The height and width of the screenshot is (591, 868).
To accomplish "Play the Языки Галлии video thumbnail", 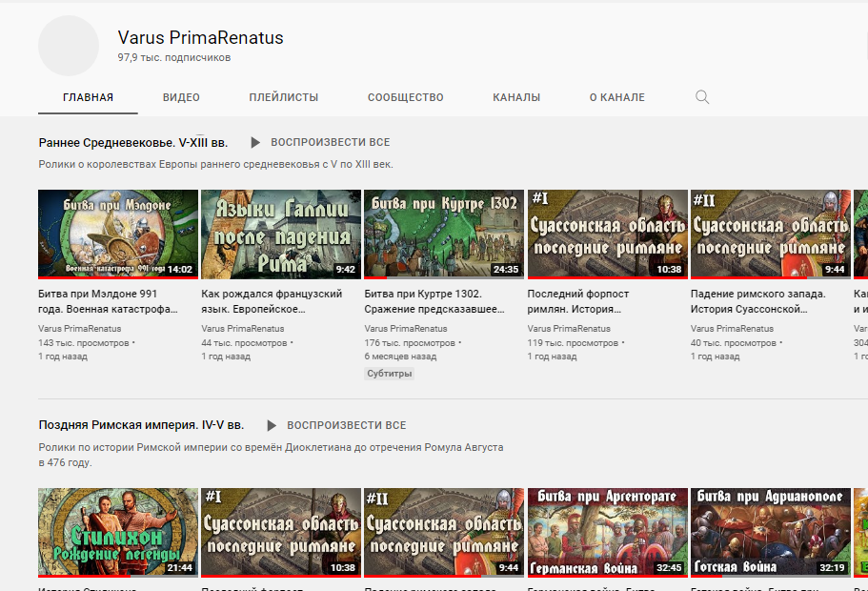I will [281, 234].
